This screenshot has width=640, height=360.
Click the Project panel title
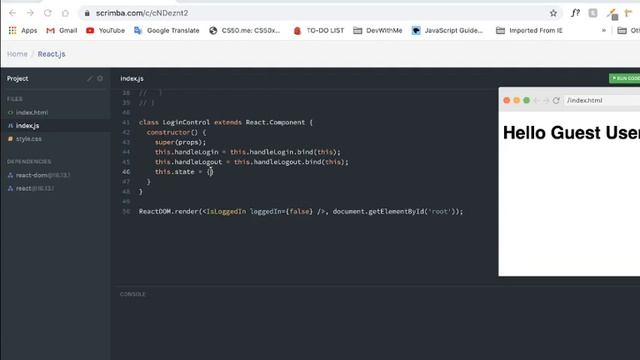click(18, 78)
